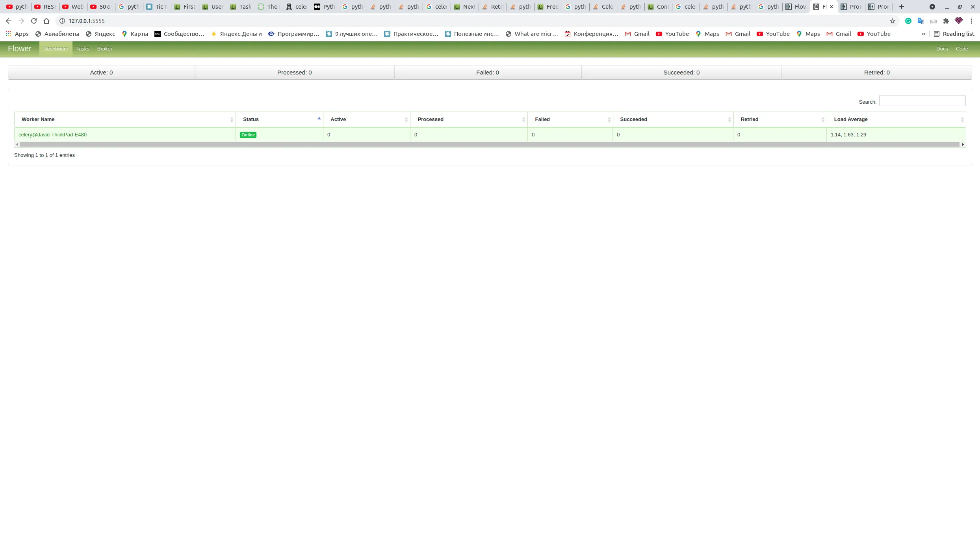Bookmark this page with the star icon

pos(893,21)
